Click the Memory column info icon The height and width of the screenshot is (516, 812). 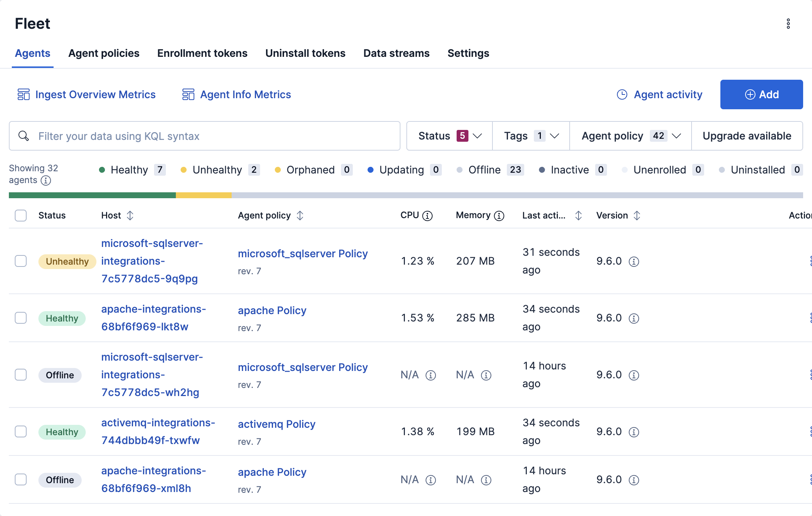(499, 216)
